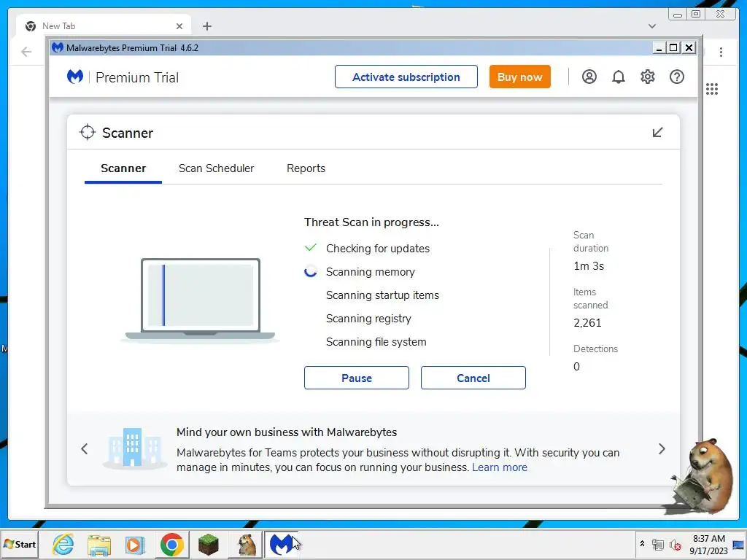Click the Scanning startup items step
The height and width of the screenshot is (560, 747).
(x=382, y=295)
